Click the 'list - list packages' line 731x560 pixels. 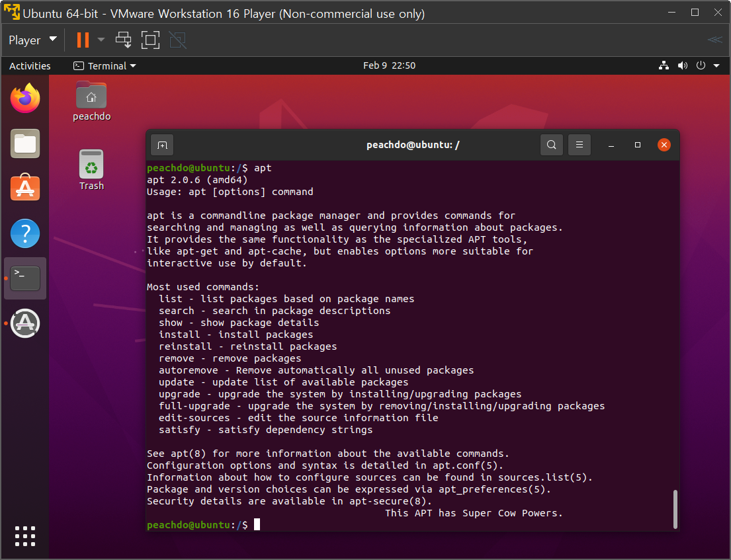(x=286, y=299)
